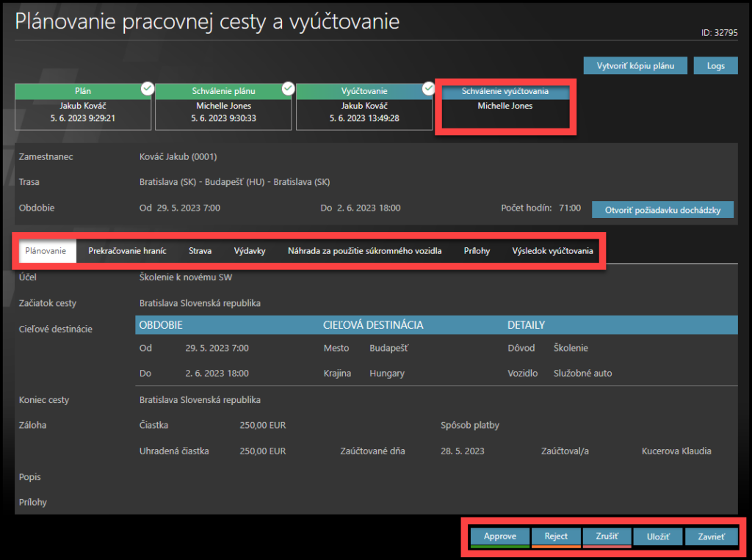View the Výsledok vyúčtovania tab
This screenshot has width=752, height=560.
pos(552,251)
